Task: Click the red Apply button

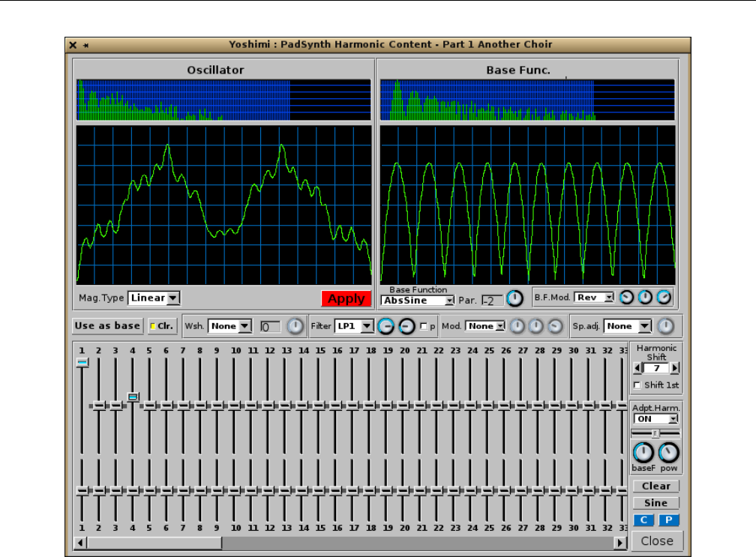Action: pos(346,298)
